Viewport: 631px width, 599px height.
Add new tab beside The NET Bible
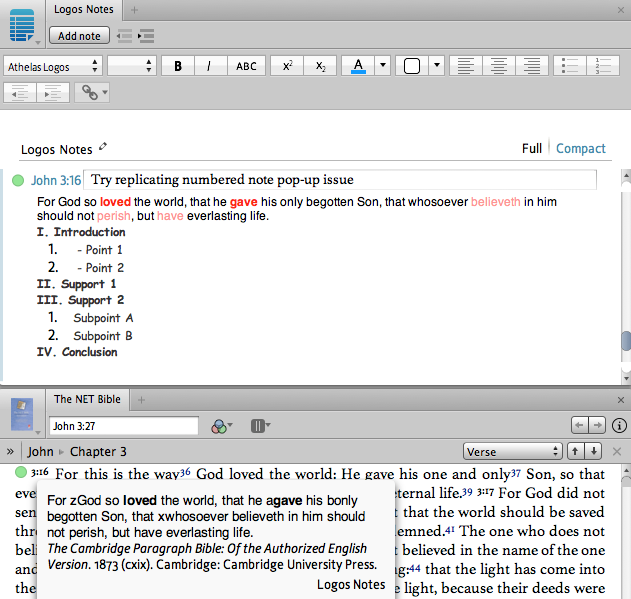pos(141,400)
